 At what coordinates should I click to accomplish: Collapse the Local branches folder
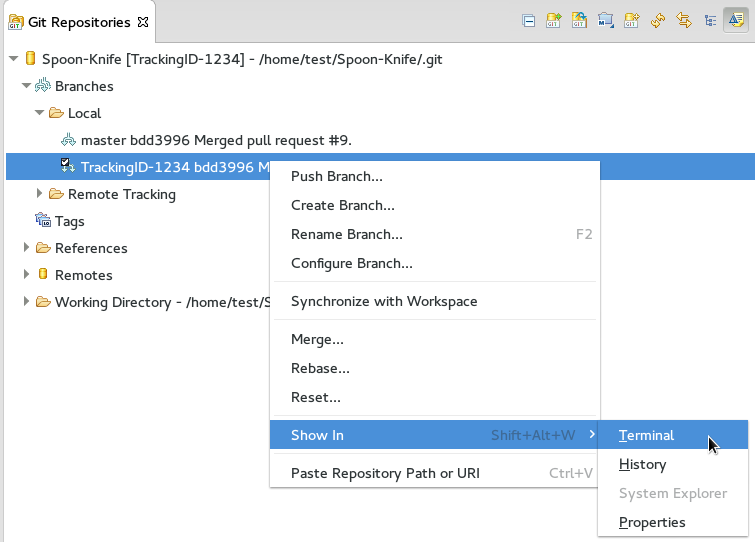(x=39, y=113)
